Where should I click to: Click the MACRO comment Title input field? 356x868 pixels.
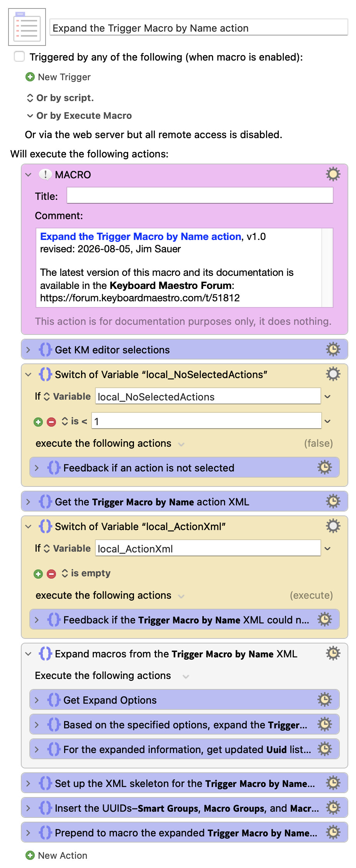(x=200, y=196)
